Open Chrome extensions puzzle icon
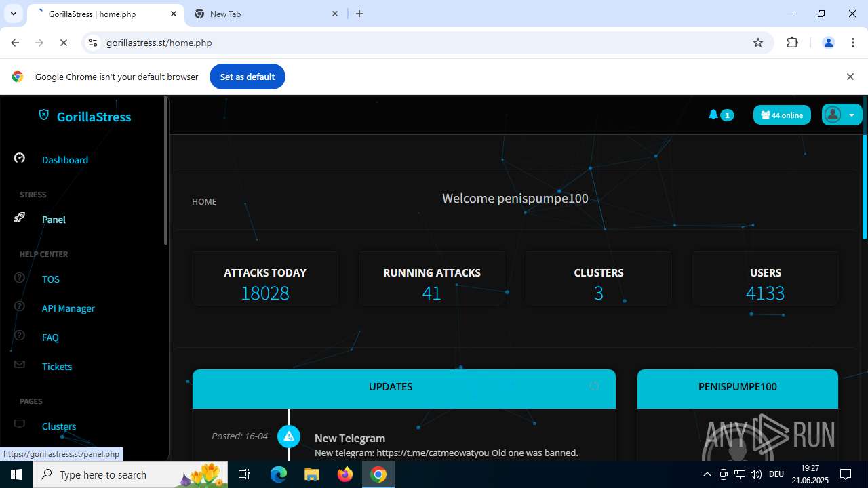The image size is (868, 488). (792, 43)
